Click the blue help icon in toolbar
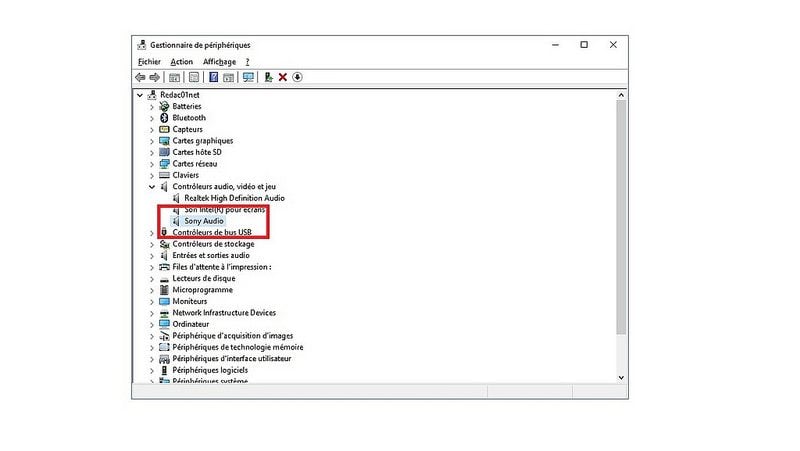Image resolution: width=800 pixels, height=451 pixels. (214, 77)
